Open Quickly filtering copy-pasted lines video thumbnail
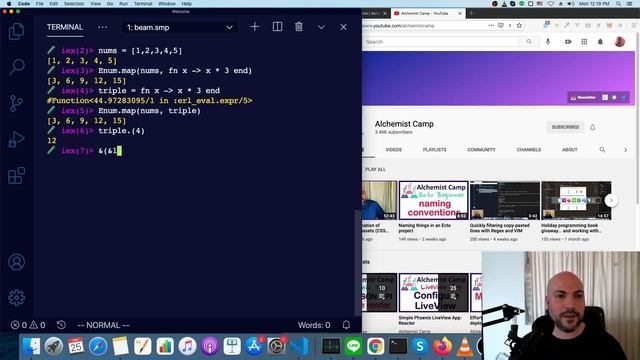The width and height of the screenshot is (640, 360). pyautogui.click(x=504, y=200)
